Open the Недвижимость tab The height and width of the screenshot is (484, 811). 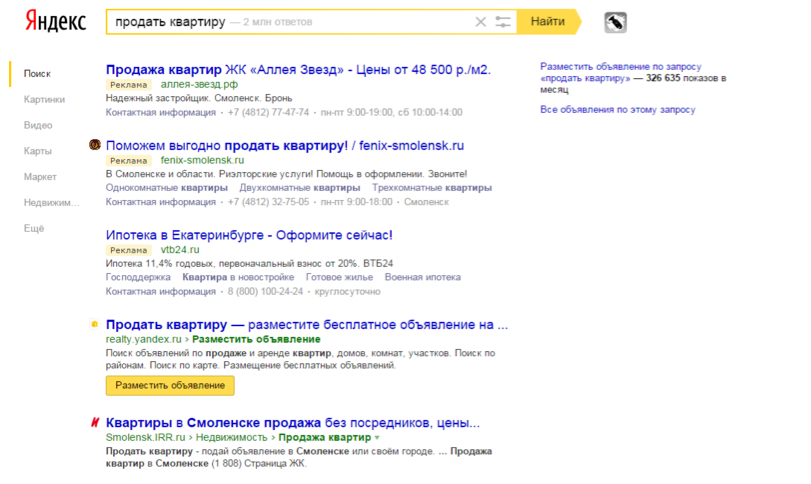point(52,203)
